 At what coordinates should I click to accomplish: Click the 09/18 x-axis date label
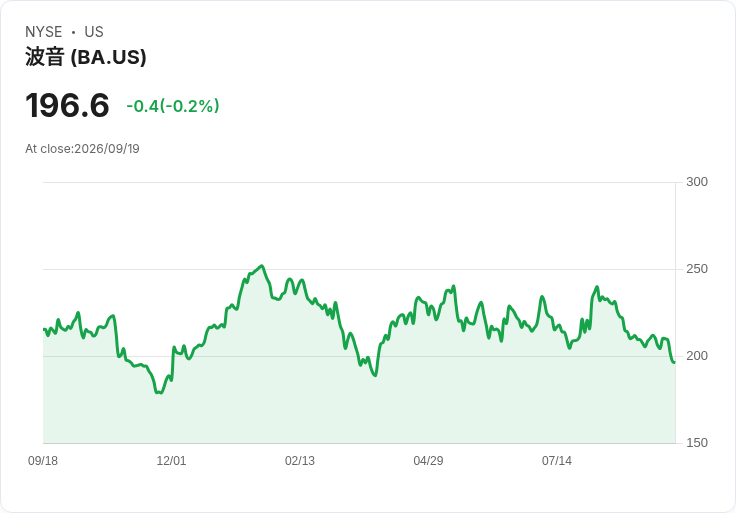(x=43, y=461)
